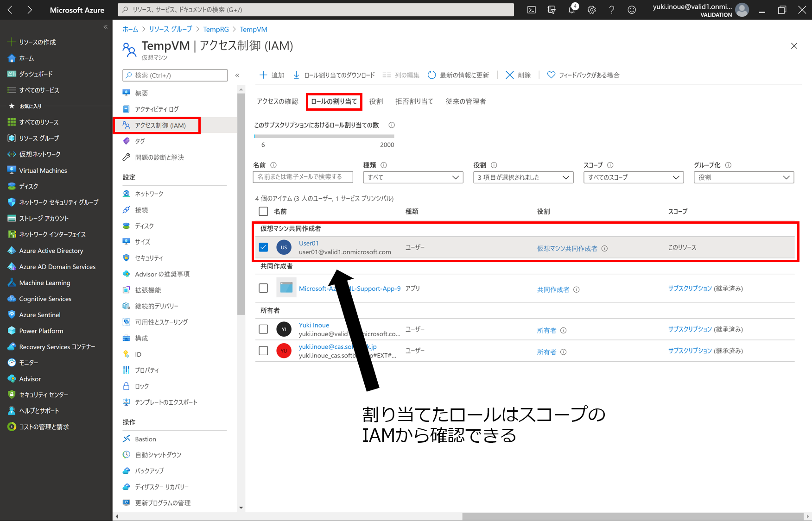
Task: Open the directory and subscription filter icon
Action: (552, 10)
